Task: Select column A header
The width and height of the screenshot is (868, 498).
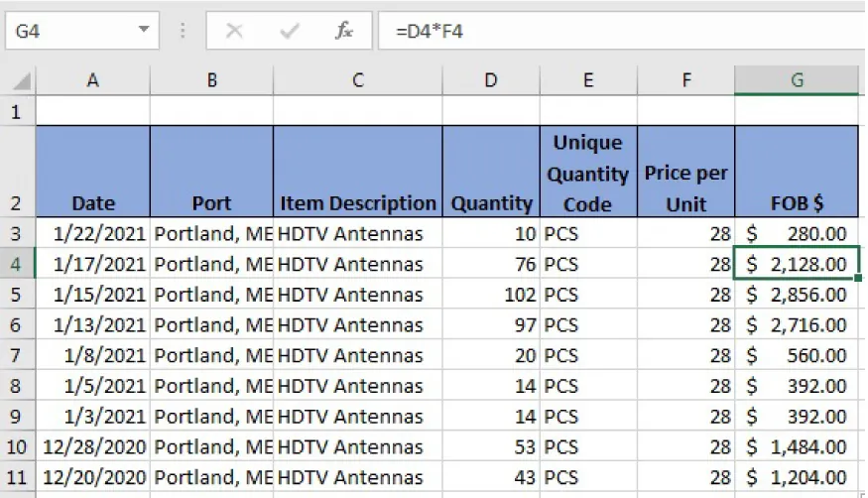Action: [92, 81]
